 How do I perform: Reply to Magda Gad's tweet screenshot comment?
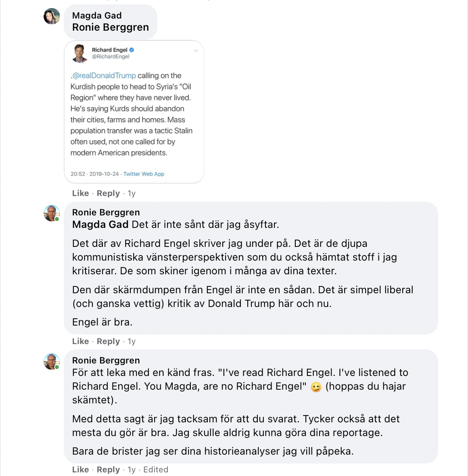[109, 193]
